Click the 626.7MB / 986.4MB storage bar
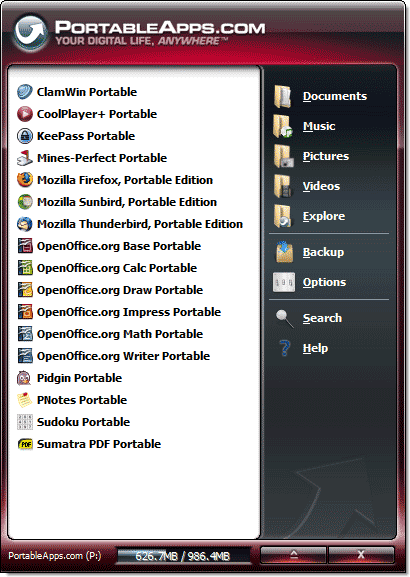This screenshot has width=410, height=577. (x=183, y=555)
